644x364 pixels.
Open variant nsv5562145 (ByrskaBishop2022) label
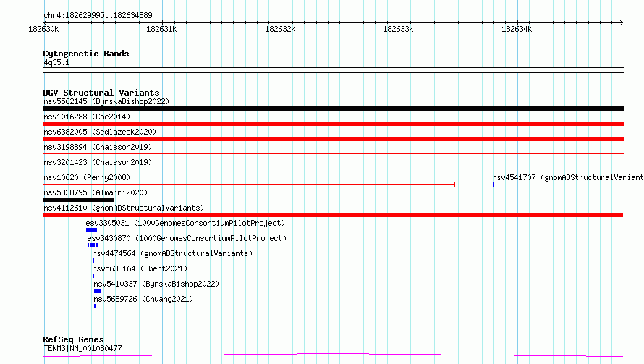click(106, 101)
